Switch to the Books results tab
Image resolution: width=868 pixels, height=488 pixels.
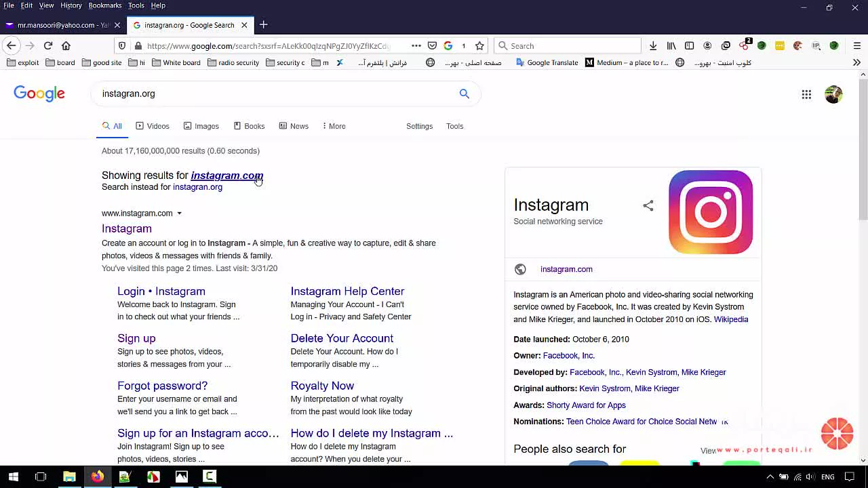coord(249,126)
